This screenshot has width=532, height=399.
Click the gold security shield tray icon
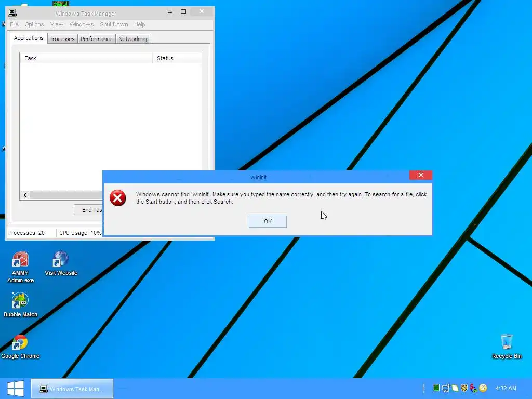(464, 388)
